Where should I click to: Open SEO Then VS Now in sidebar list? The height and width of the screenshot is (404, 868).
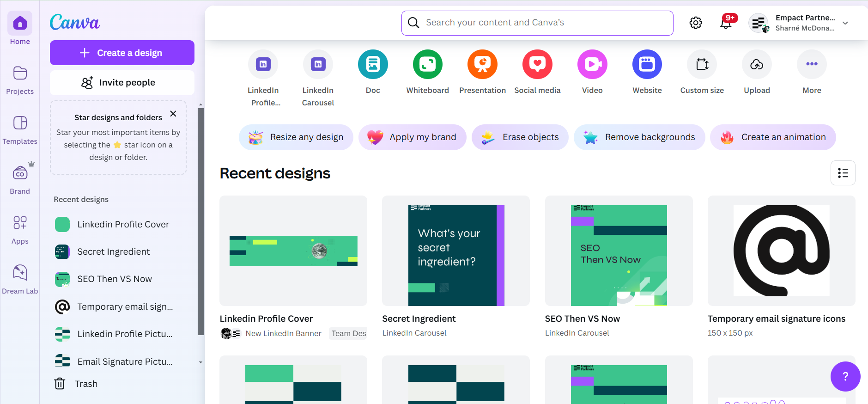[x=122, y=279]
